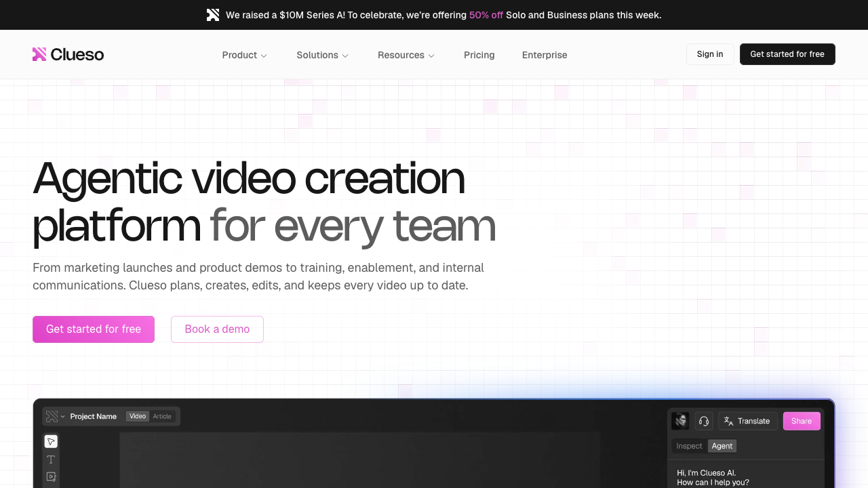Expand the Product dropdown menu
Image resolution: width=868 pixels, height=488 pixels.
click(x=245, y=55)
